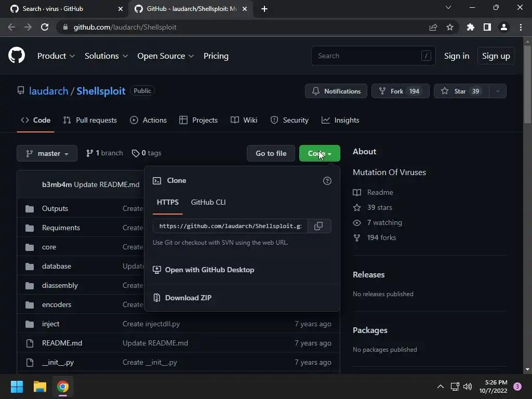Open notification center badge
This screenshot has width=532, height=399.
tap(517, 387)
